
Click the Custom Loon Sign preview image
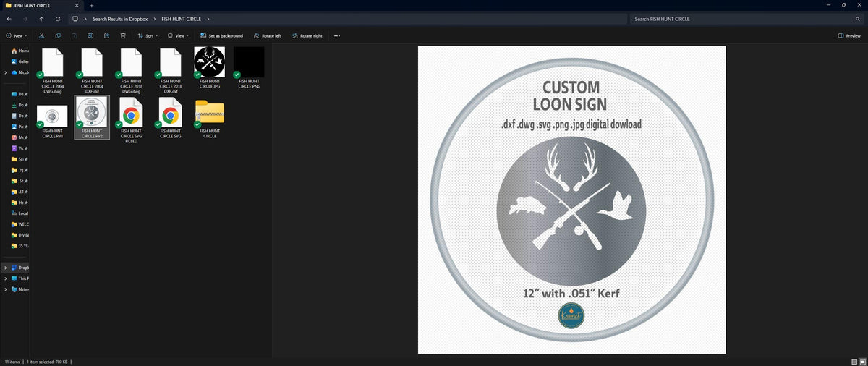point(571,200)
